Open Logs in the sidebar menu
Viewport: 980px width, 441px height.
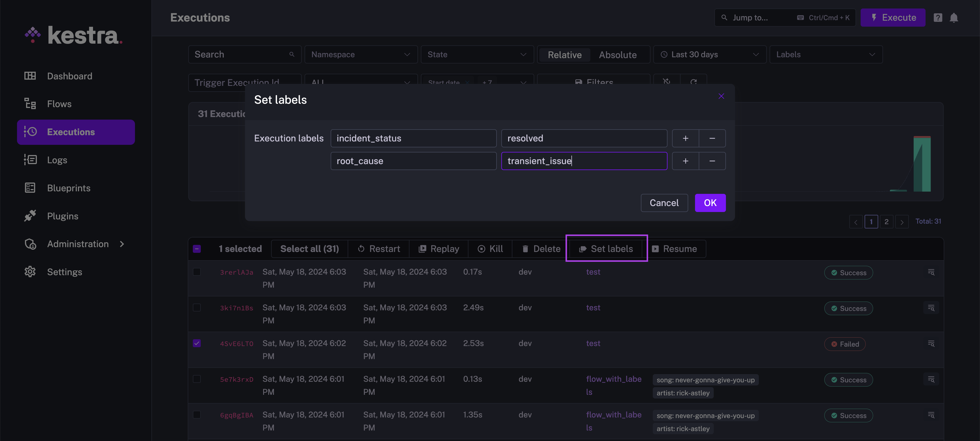point(57,160)
